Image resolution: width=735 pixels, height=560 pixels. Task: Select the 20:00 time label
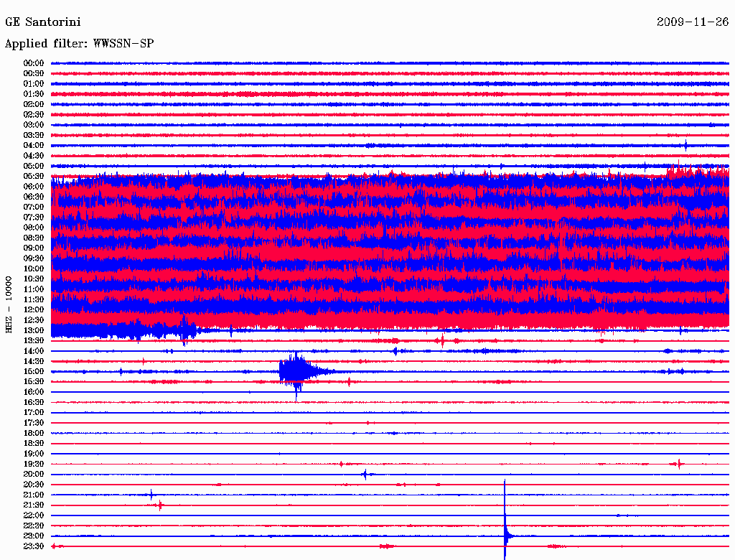34,475
